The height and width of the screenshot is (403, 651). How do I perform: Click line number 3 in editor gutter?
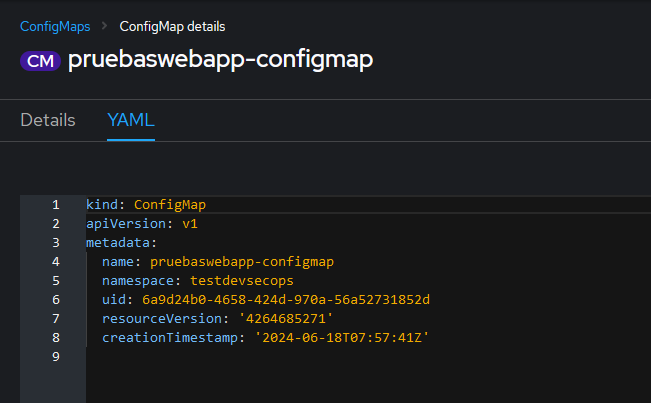(56, 243)
